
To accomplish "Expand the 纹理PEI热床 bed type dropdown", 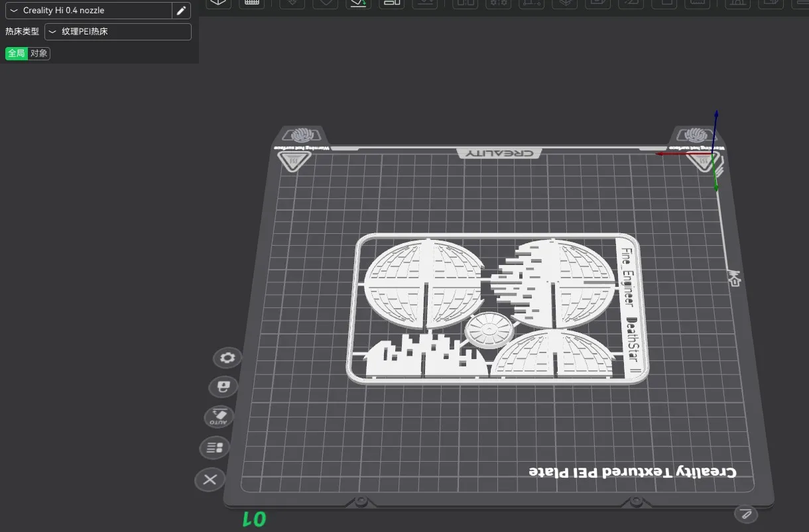I will (x=118, y=32).
